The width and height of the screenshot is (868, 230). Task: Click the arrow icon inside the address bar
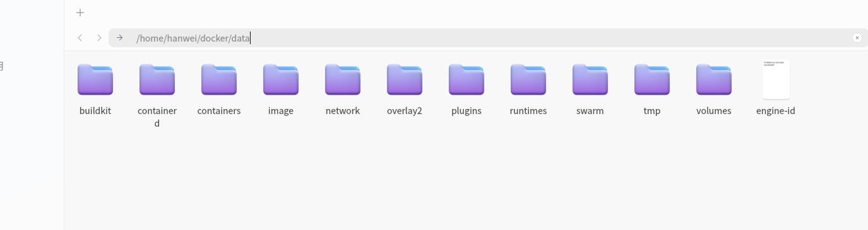120,38
